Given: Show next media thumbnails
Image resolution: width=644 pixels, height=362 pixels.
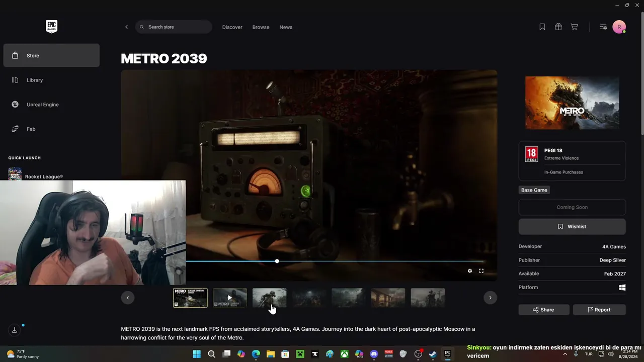Looking at the screenshot, I should point(490,298).
